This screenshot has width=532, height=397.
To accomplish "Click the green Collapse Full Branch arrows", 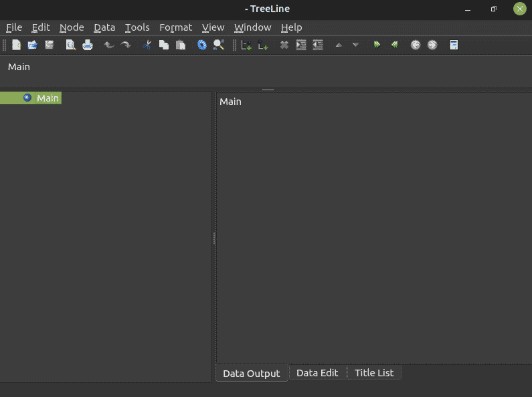I will click(x=394, y=45).
